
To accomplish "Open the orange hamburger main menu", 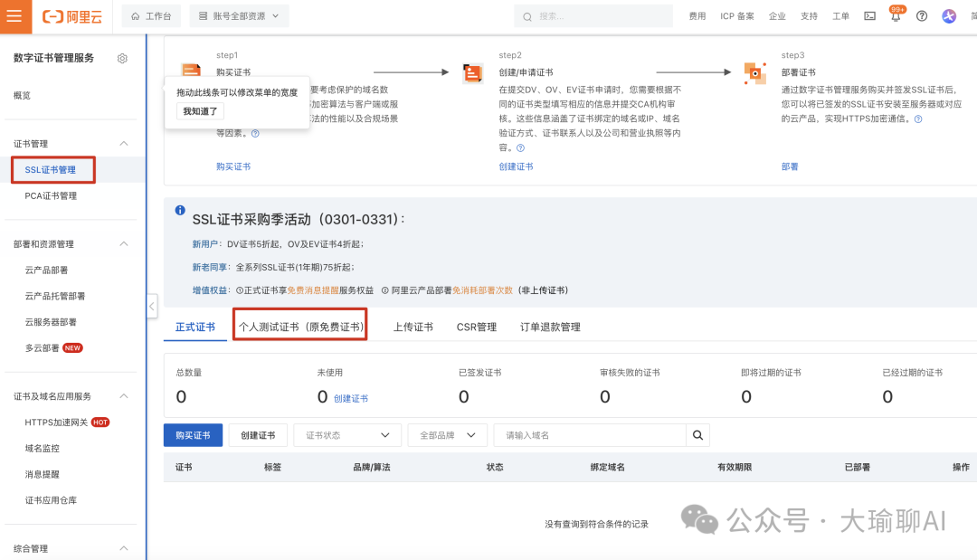I will [14, 16].
